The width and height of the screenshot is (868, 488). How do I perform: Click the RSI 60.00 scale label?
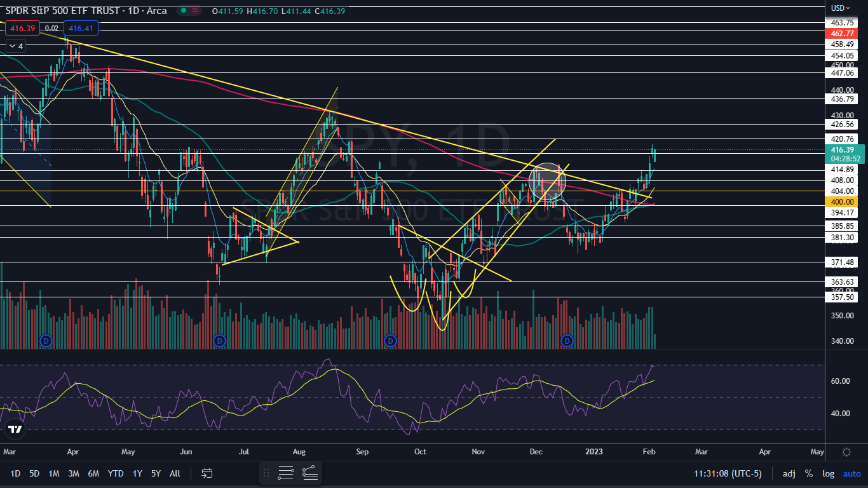(x=841, y=381)
